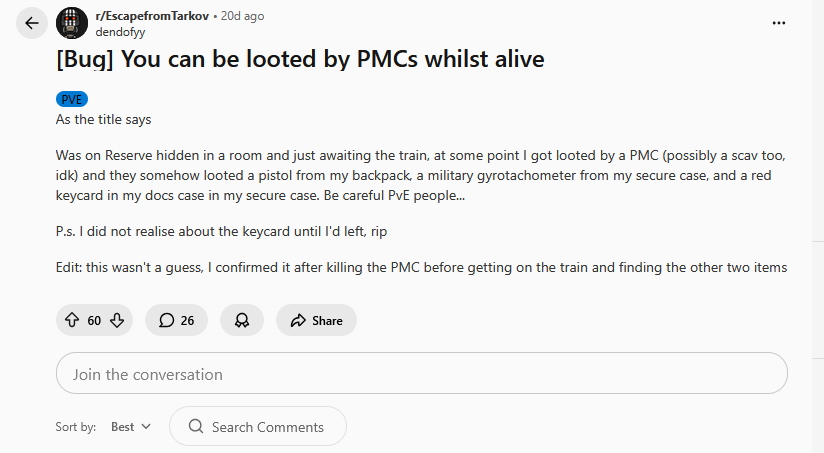Click the search magnifier icon in comments
Viewport: 824px width, 453px height.
pyautogui.click(x=195, y=427)
